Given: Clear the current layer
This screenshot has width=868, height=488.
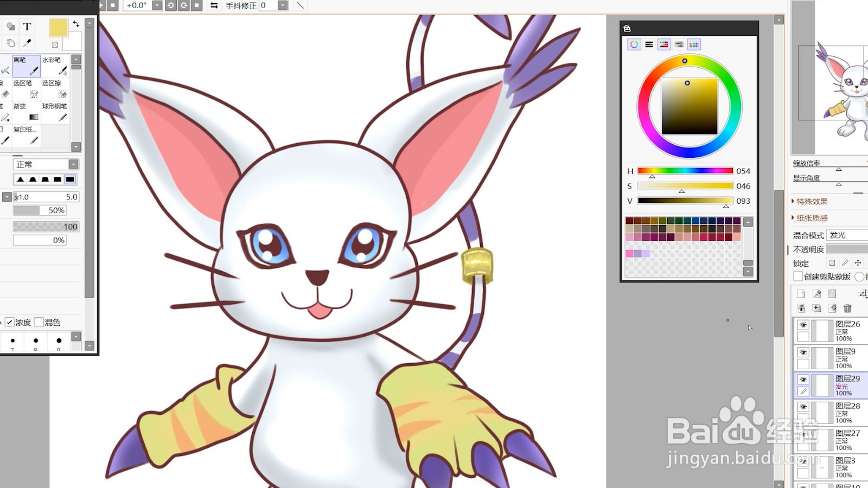Looking at the screenshot, I should click(832, 308).
